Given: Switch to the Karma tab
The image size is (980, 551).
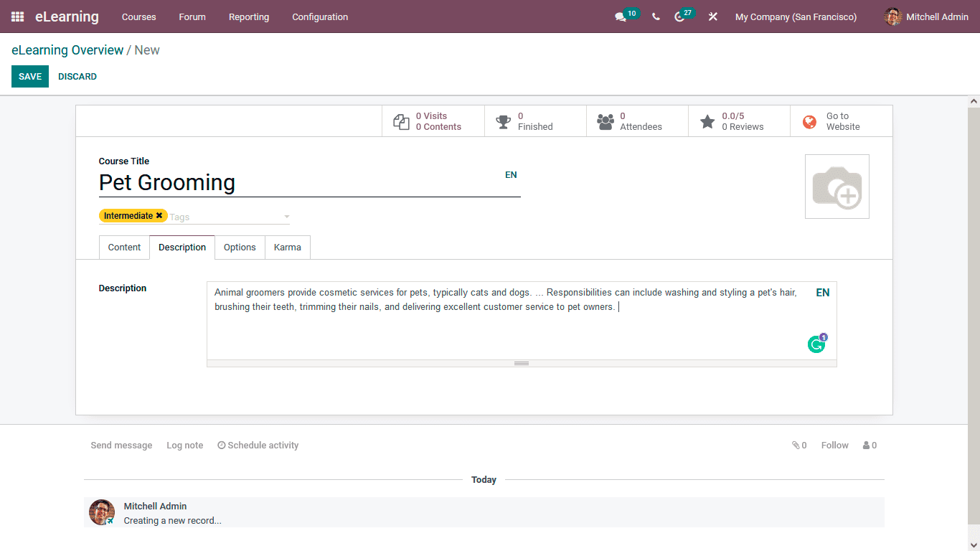Looking at the screenshot, I should (287, 247).
